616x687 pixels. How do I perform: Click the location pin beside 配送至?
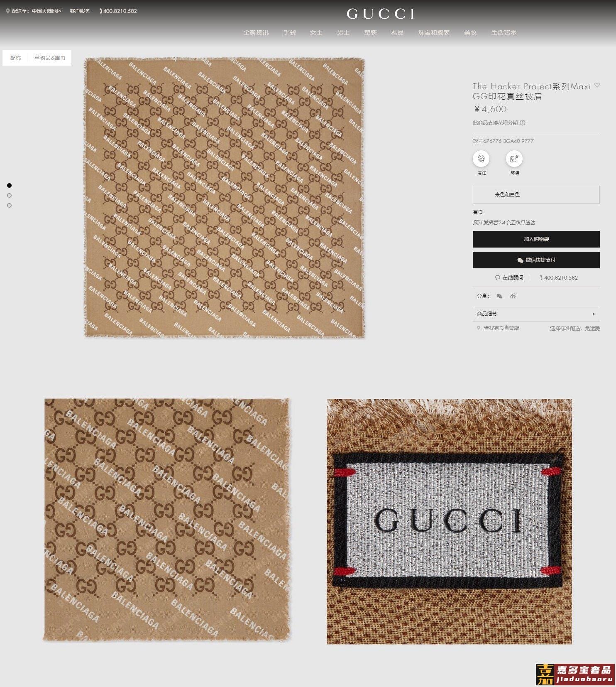[x=8, y=11]
